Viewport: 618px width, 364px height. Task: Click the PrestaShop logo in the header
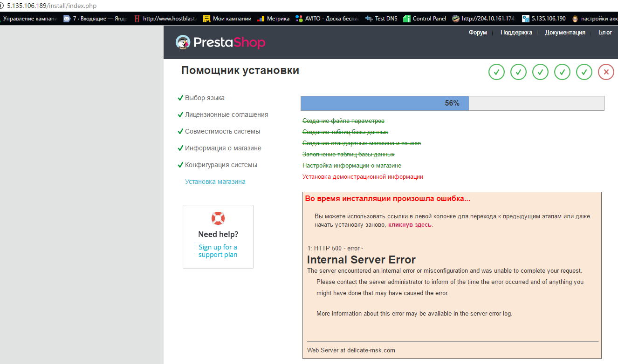220,42
